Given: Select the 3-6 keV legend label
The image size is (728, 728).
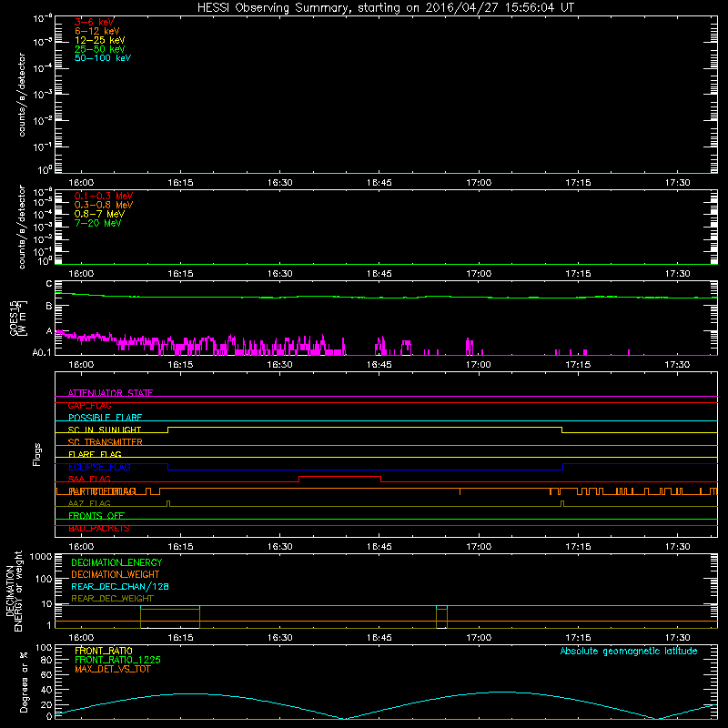Looking at the screenshot, I should click(x=95, y=22).
